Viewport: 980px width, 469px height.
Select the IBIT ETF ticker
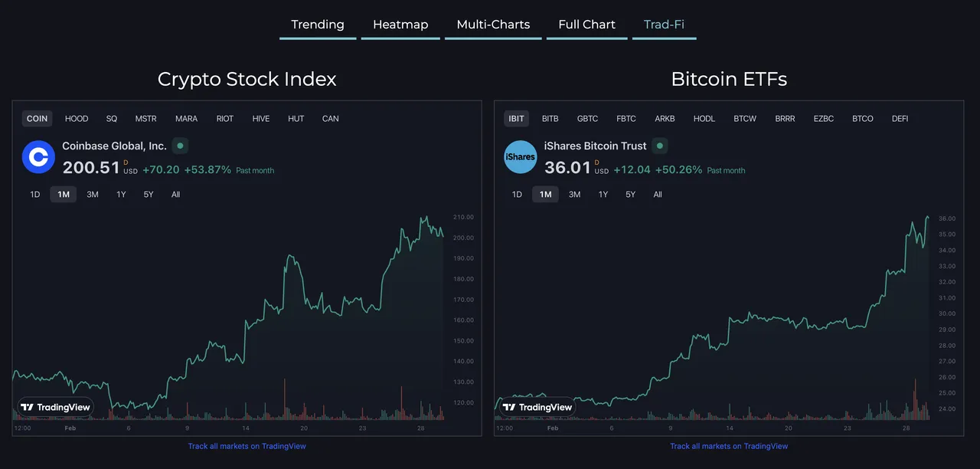516,119
